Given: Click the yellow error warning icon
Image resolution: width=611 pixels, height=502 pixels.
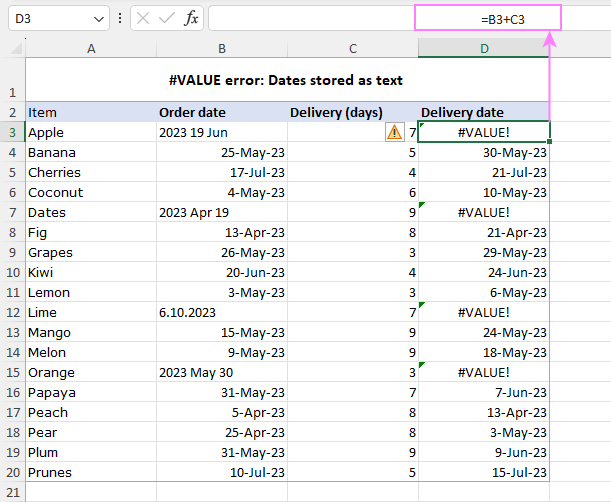Looking at the screenshot, I should (x=394, y=131).
